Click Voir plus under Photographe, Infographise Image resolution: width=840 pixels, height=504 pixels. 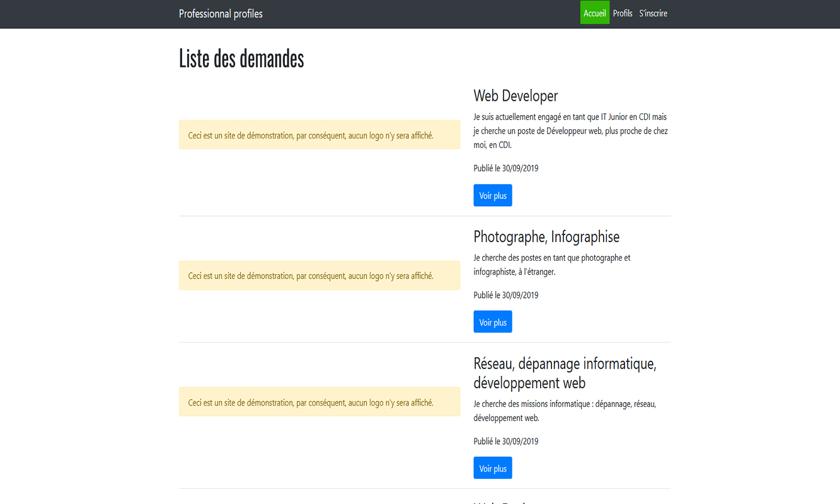pyautogui.click(x=492, y=321)
